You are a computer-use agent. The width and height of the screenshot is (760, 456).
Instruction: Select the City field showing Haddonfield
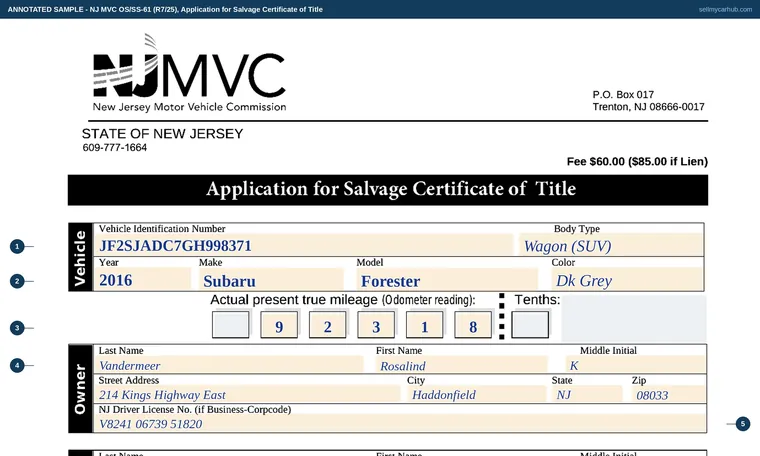click(x=476, y=394)
